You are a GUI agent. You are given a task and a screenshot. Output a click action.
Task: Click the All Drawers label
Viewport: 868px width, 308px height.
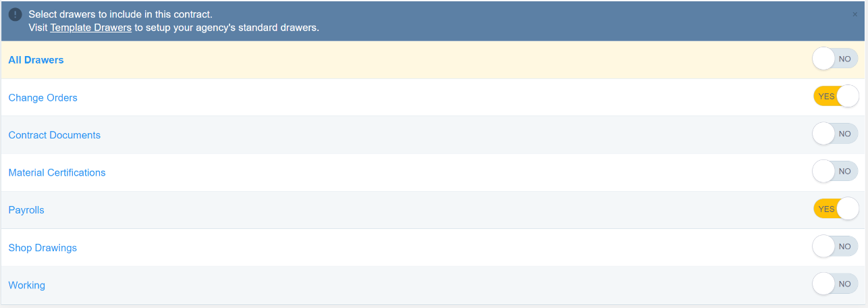pyautogui.click(x=36, y=60)
